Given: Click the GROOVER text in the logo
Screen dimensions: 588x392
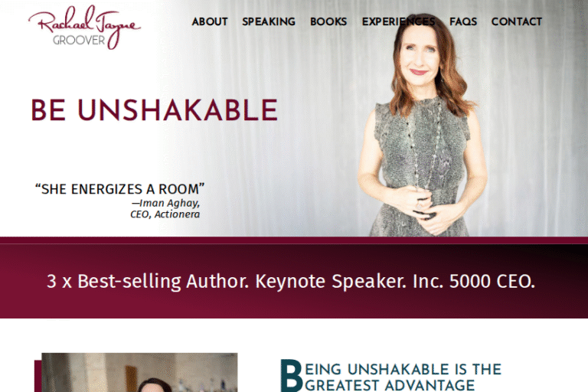Looking at the screenshot, I should click(79, 40).
